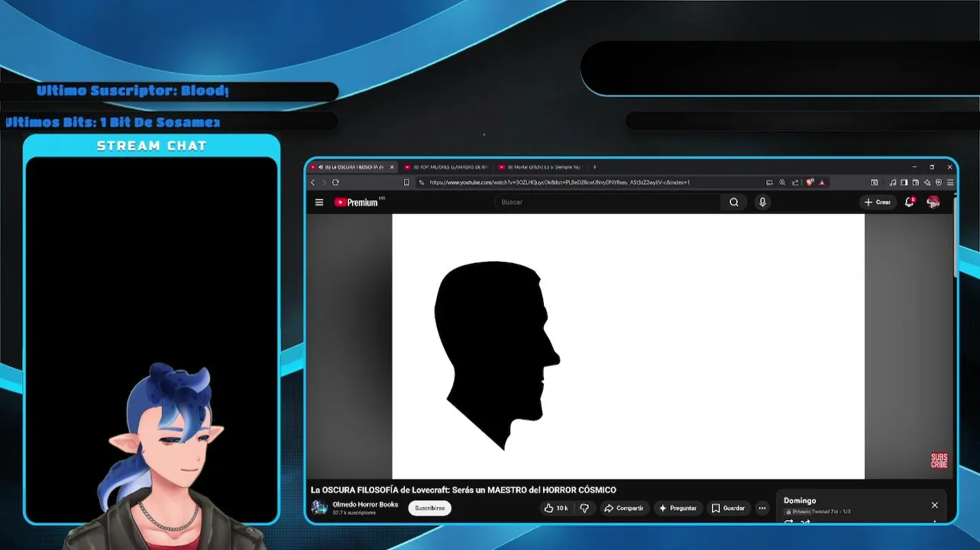Click the YouTube search magnifier button
This screenshot has height=550, width=980.
[x=734, y=202]
